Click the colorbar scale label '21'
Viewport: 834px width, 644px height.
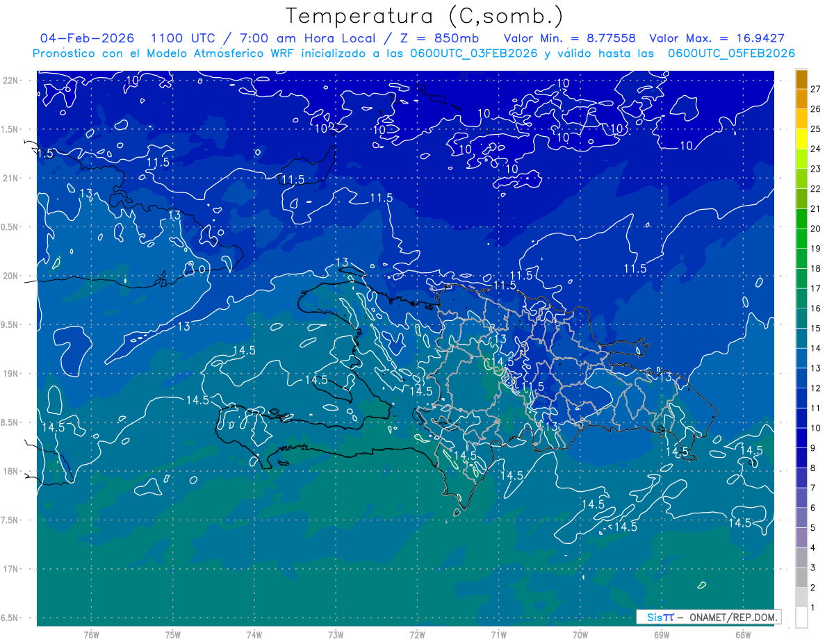pos(816,208)
